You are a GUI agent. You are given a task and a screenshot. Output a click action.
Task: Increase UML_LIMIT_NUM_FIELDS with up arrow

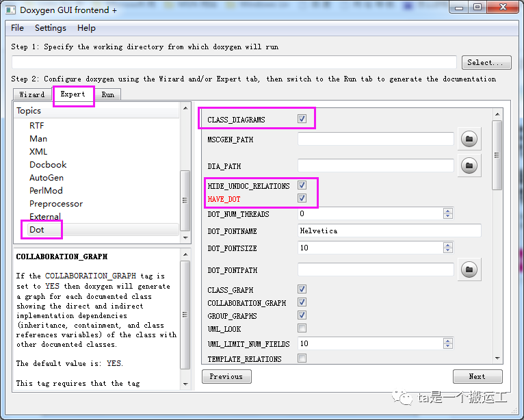(448, 341)
